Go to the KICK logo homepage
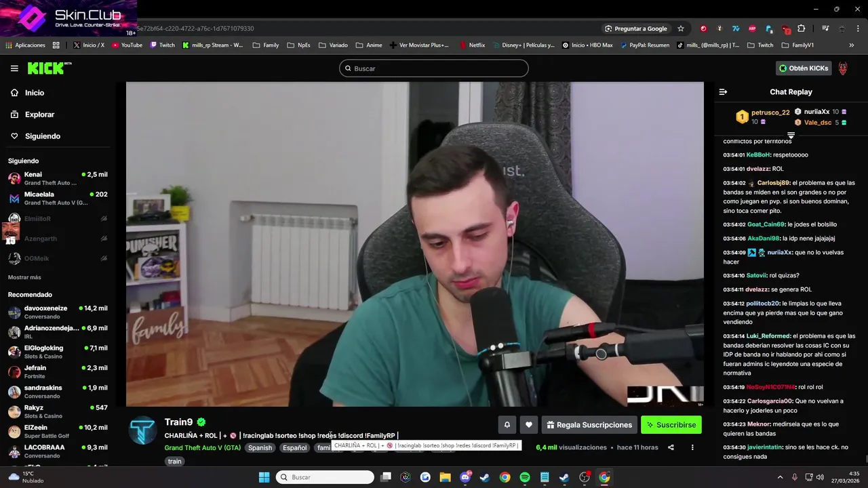This screenshot has height=488, width=868. pyautogui.click(x=49, y=68)
